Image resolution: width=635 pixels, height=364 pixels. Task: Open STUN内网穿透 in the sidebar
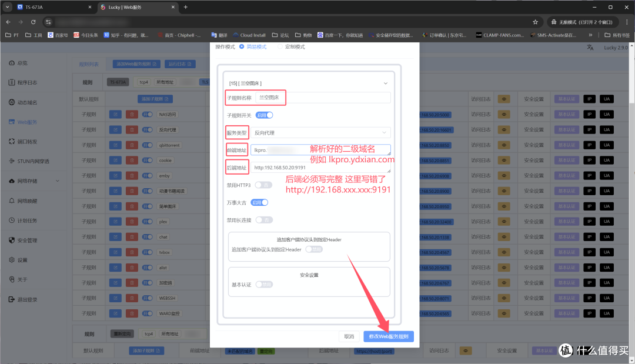pos(29,161)
